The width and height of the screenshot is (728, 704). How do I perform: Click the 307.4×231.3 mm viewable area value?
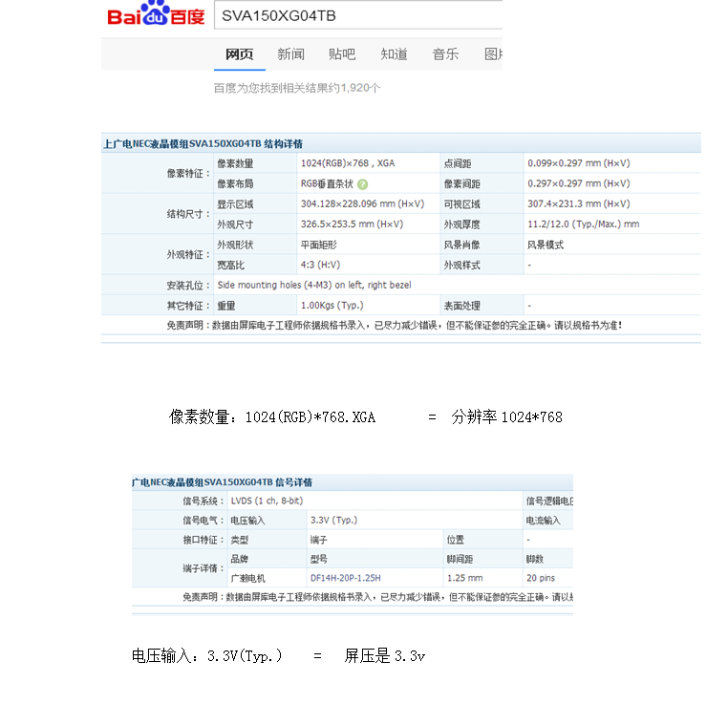click(x=579, y=203)
